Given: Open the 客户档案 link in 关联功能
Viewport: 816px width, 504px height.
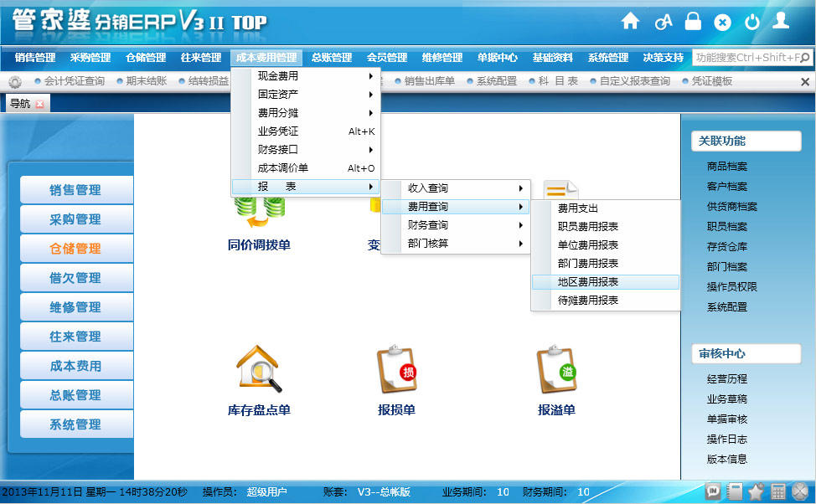Looking at the screenshot, I should [726, 187].
